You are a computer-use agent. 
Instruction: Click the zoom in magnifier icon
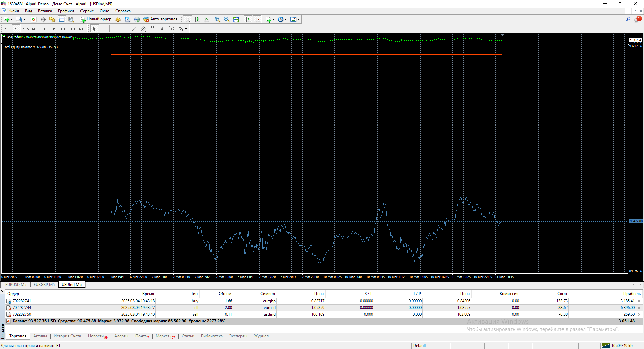(x=217, y=19)
